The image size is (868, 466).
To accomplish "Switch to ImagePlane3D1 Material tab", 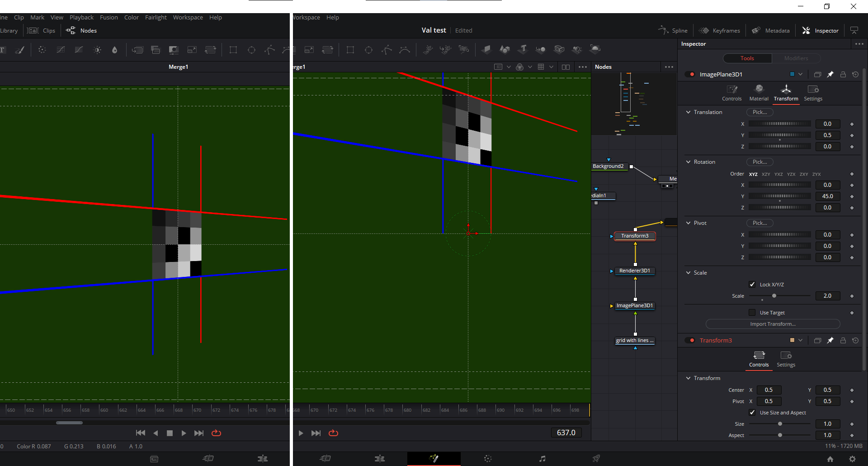I will click(759, 93).
